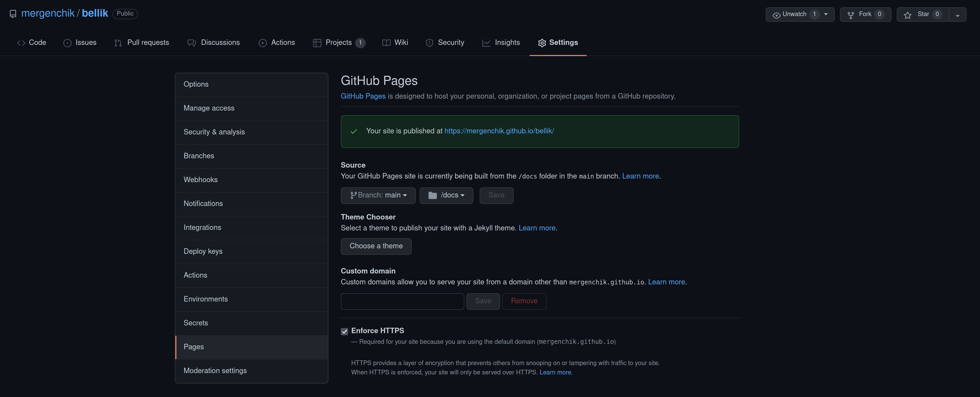Click the Fork count badge
The image size is (980, 397).
click(879, 15)
